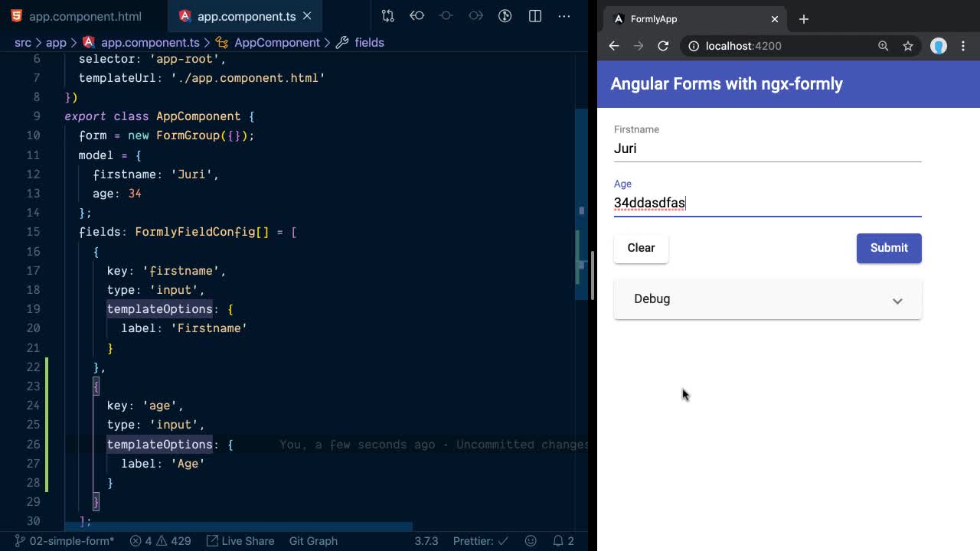This screenshot has width=980, height=551.
Task: Bookmark page with the star icon
Action: pyautogui.click(x=908, y=46)
